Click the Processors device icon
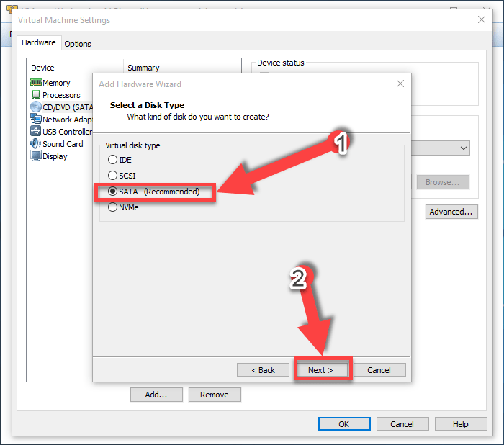Screen dimensions: 504x445 tap(36, 95)
